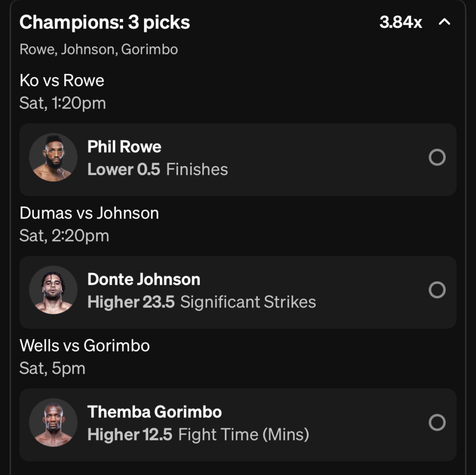Open Phil Rowe's fighter photo

click(x=53, y=158)
